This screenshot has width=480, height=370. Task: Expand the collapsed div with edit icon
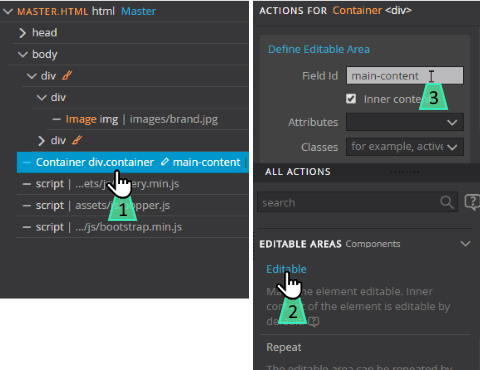41,141
